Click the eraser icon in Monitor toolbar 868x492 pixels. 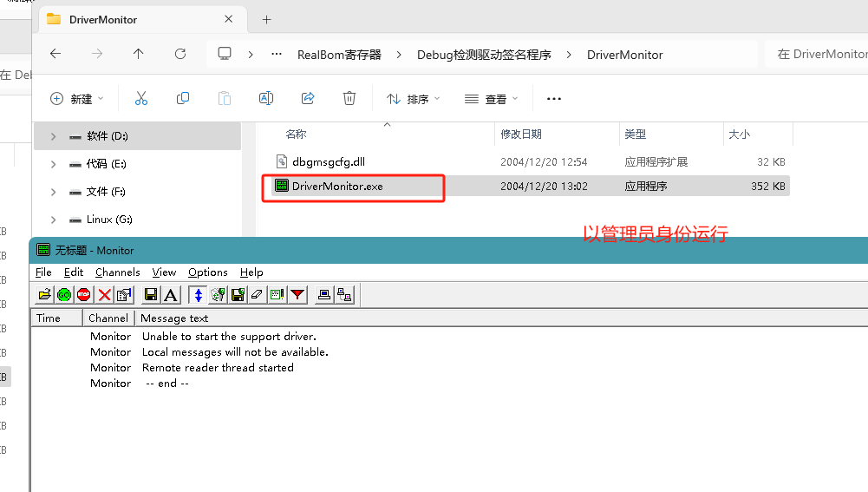[258, 295]
